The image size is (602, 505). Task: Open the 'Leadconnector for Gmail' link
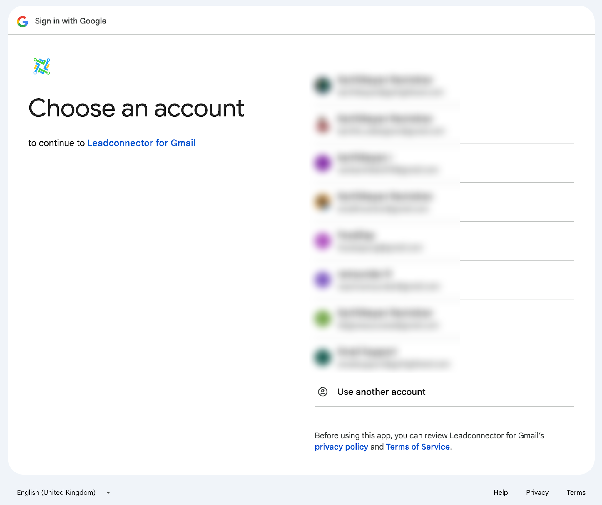click(141, 143)
